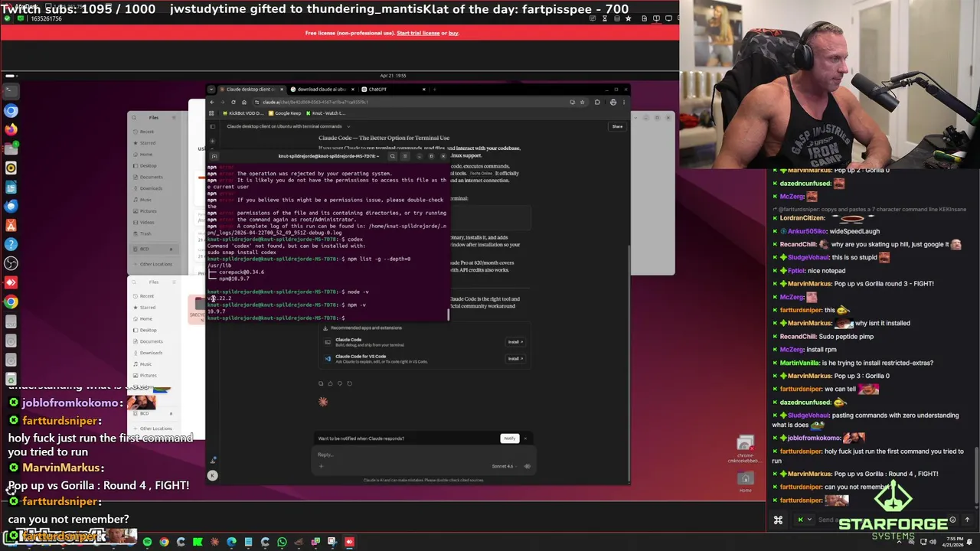Viewport: 980px width, 551px height.
Task: Open the Chrome extensions puzzle icon
Action: pyautogui.click(x=597, y=102)
